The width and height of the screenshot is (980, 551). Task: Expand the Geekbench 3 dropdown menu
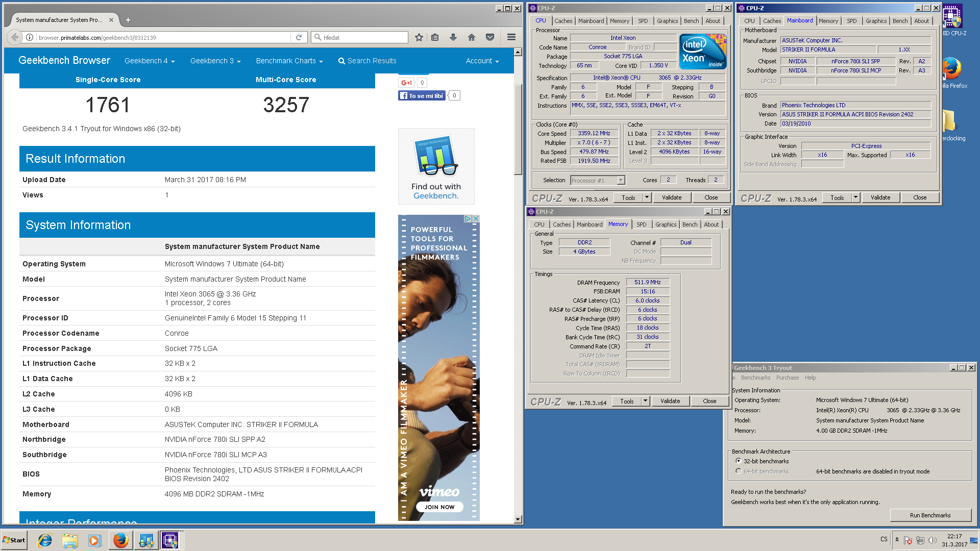click(x=215, y=61)
